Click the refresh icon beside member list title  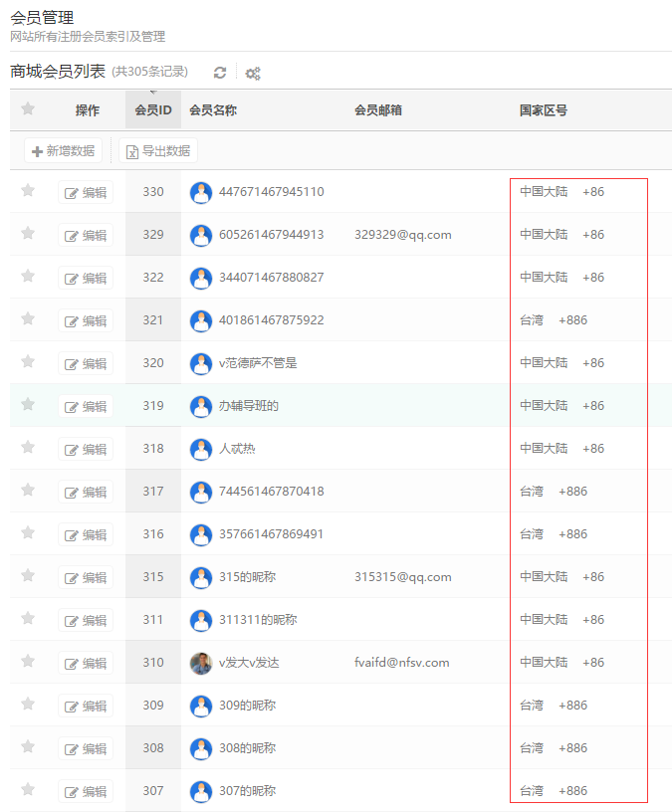point(220,73)
